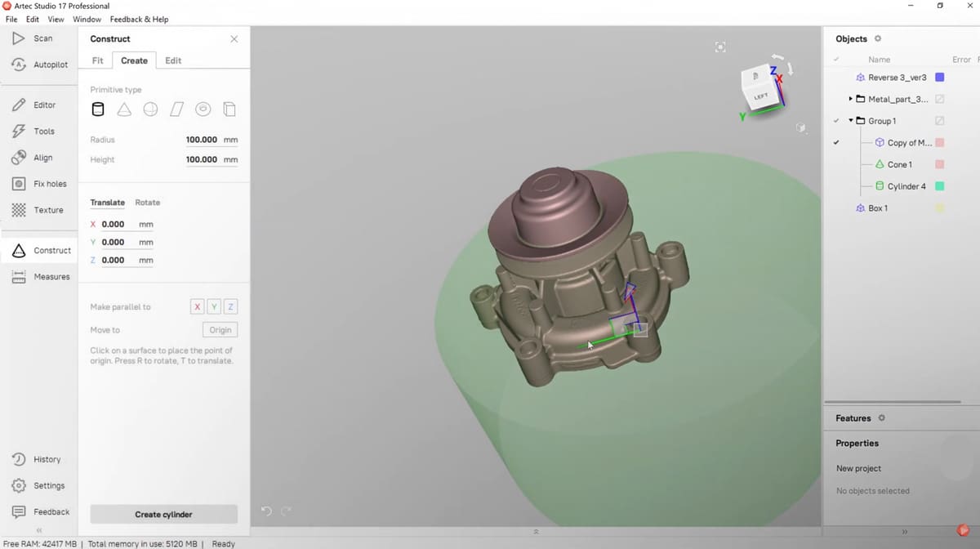This screenshot has height=549, width=980.
Task: Collapse the Group 1 folder
Action: 851,121
